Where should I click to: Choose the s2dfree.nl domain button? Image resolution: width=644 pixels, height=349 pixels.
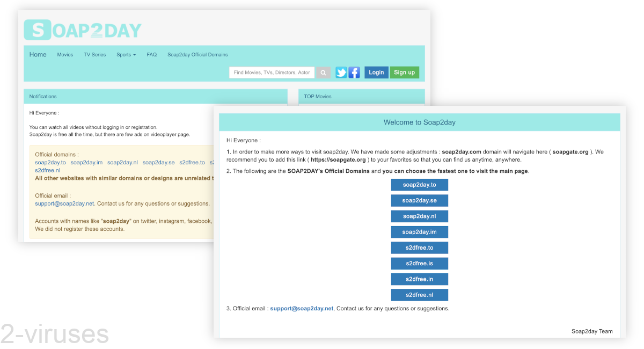420,295
